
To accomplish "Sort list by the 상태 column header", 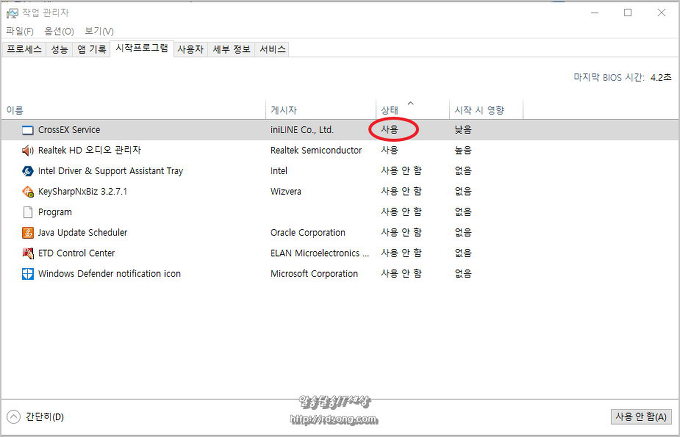I will [x=390, y=109].
